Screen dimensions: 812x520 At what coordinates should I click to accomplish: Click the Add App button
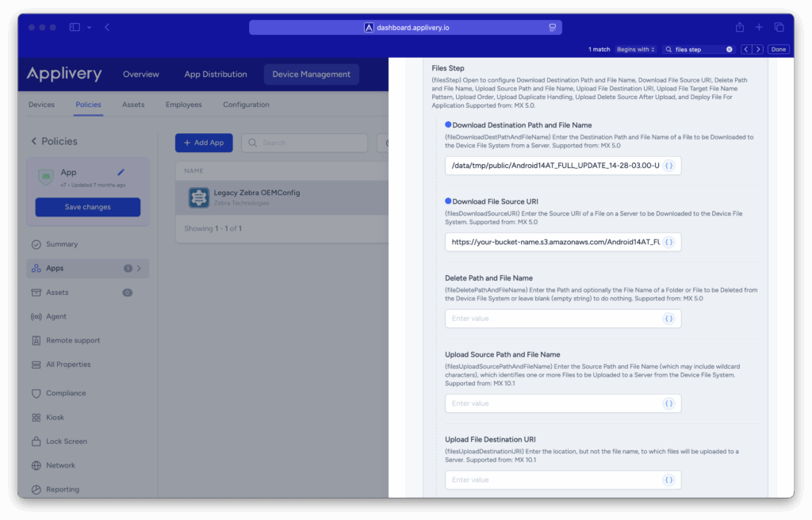point(204,143)
